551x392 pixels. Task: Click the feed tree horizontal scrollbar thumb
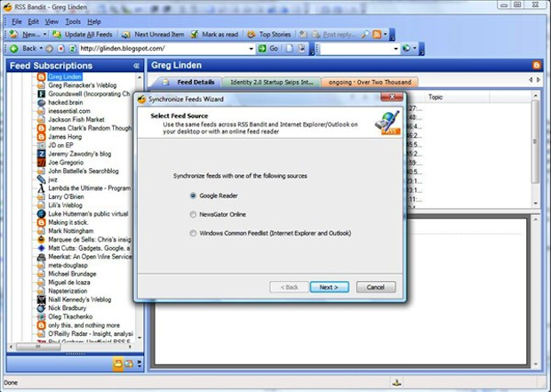[38, 347]
